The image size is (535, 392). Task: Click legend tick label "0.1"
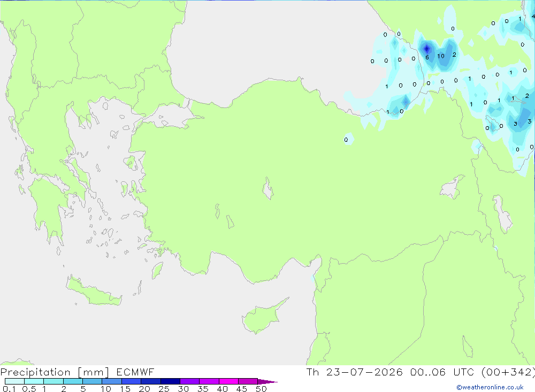click(9, 389)
